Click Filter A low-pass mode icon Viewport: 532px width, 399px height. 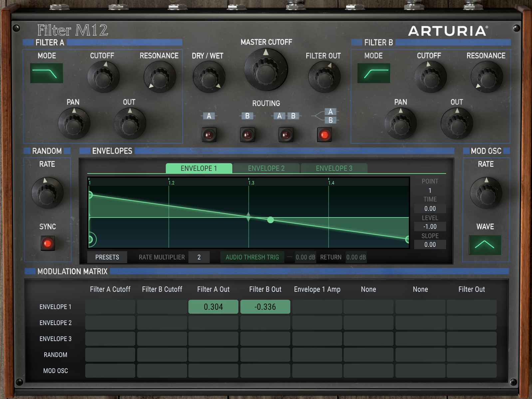(47, 73)
